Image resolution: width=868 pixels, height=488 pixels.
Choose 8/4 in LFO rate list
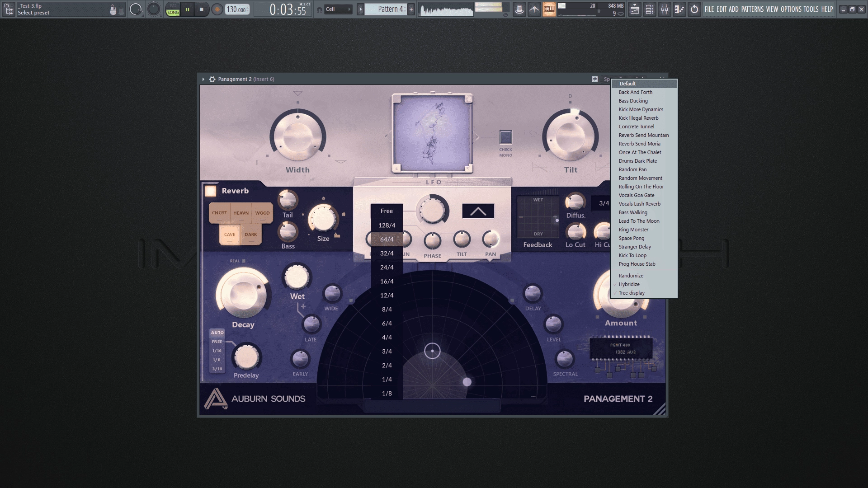pos(387,309)
